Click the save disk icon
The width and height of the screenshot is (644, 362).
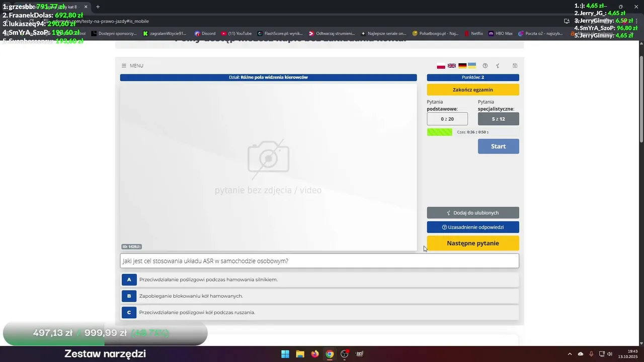coord(515,66)
